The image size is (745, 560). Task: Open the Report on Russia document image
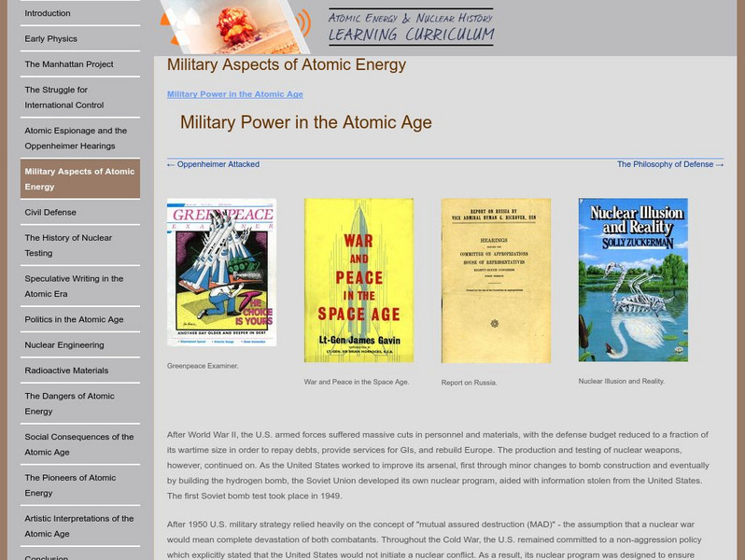[496, 281]
